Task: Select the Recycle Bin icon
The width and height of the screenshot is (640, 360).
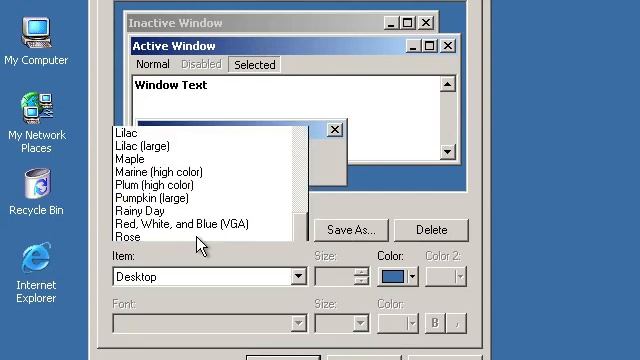Action: [x=36, y=192]
